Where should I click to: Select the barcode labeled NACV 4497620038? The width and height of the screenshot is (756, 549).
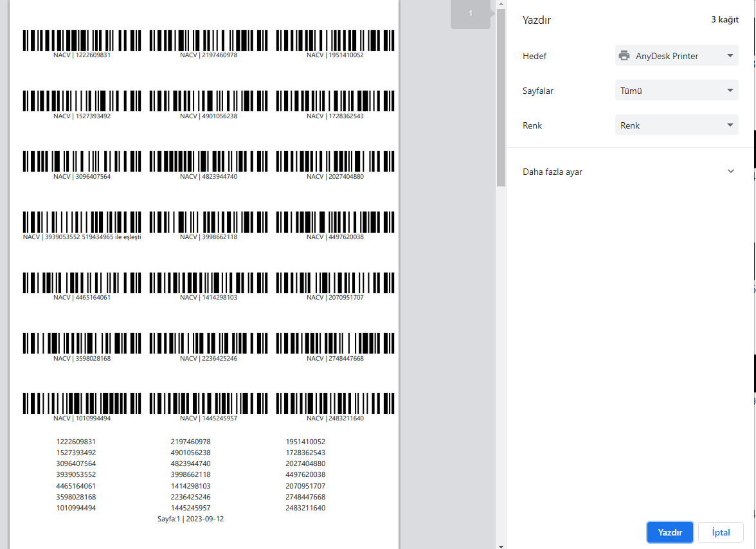[x=335, y=222]
